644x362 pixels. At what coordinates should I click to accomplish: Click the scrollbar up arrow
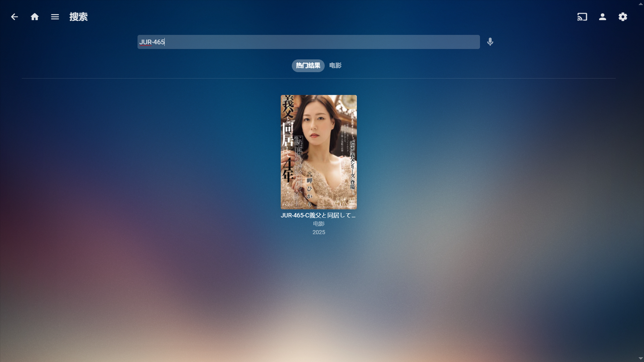click(641, 4)
